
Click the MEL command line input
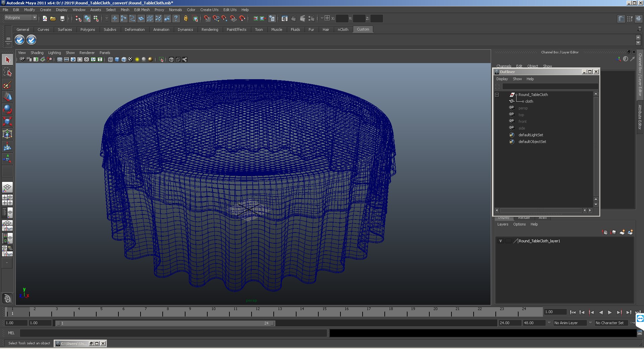point(173,333)
